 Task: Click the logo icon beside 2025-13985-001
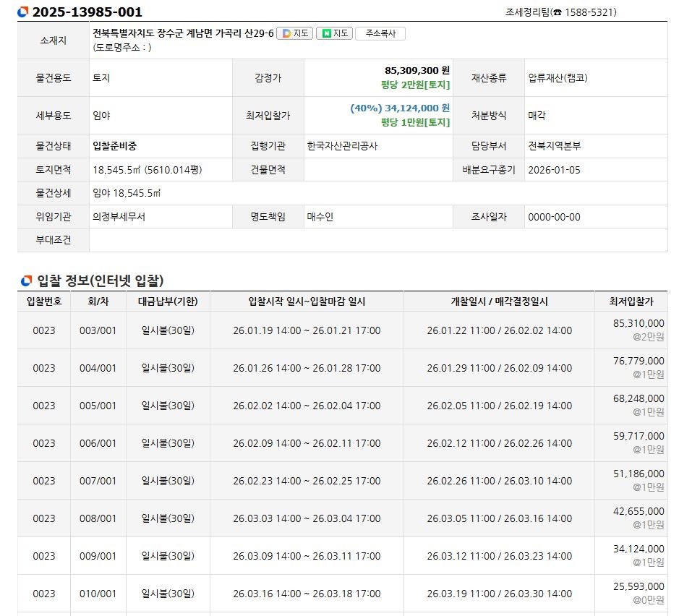pyautogui.click(x=23, y=12)
